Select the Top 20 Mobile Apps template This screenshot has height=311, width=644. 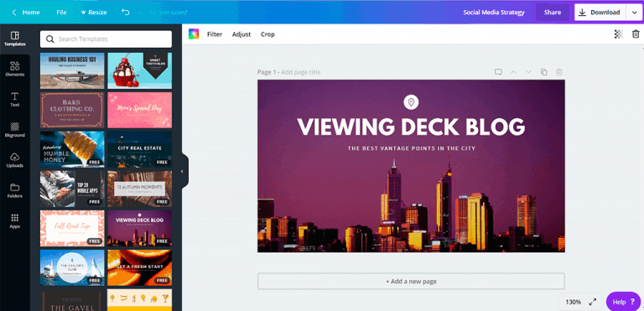[72, 189]
